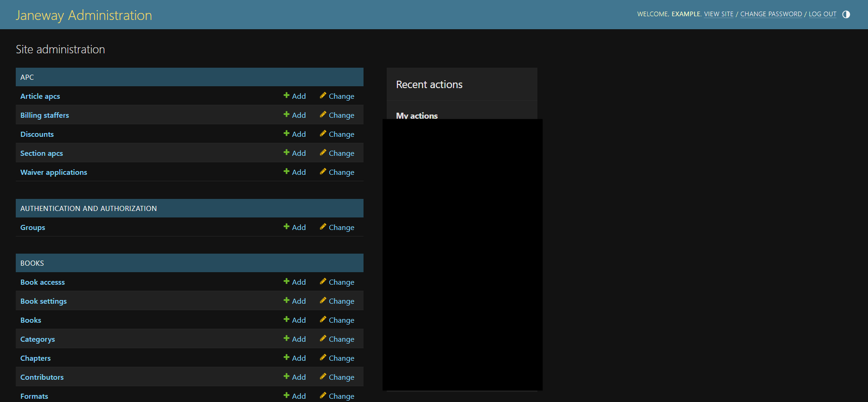
Task: Open Book settings model list
Action: [x=44, y=301]
